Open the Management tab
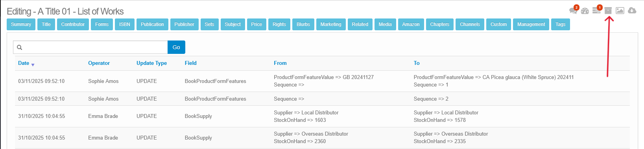Screen dimensions: 644x149 tap(531, 24)
